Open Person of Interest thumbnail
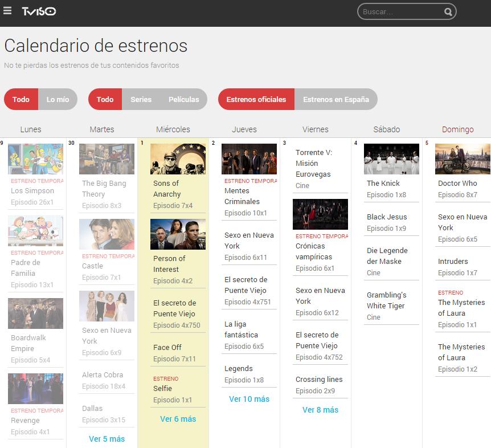This screenshot has width=491, height=448. click(178, 234)
